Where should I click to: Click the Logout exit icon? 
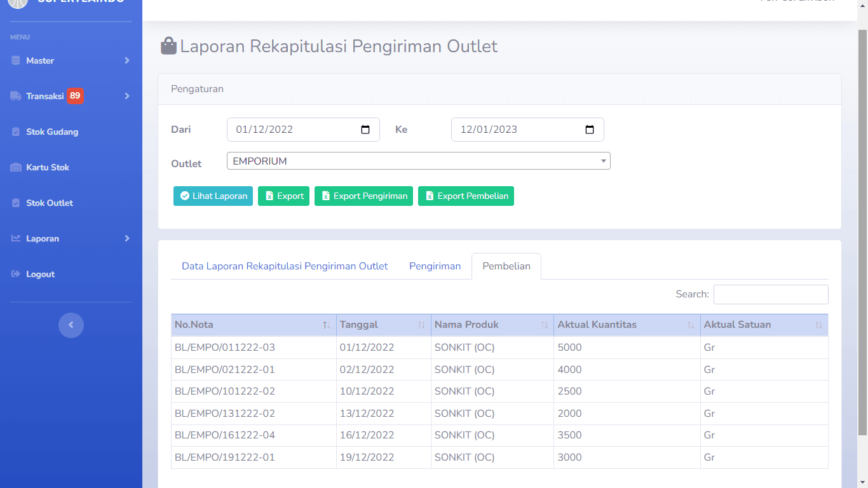(x=16, y=274)
